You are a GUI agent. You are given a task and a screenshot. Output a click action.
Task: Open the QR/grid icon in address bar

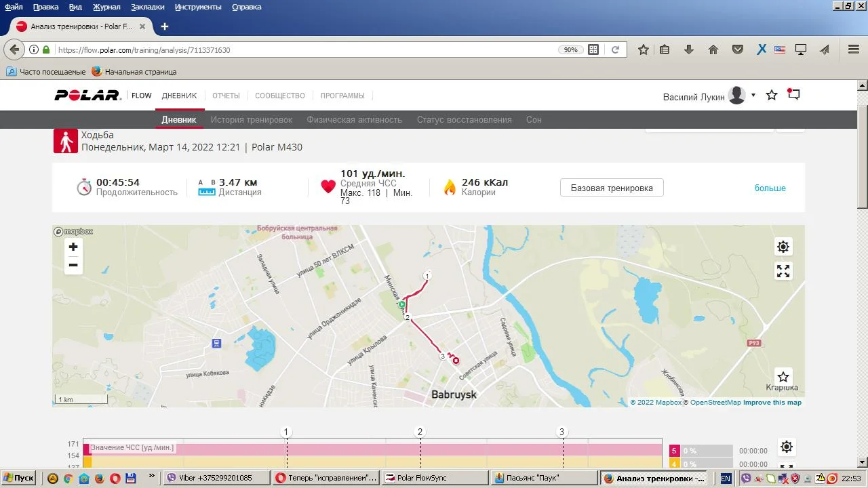tap(593, 49)
